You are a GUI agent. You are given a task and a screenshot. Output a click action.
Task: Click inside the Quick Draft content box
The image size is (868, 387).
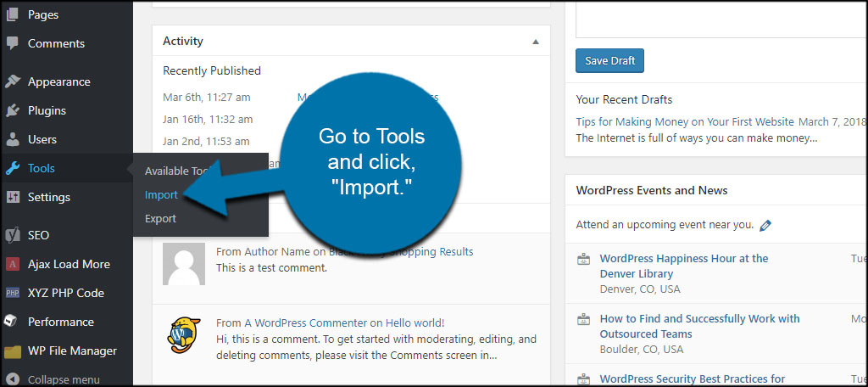[720, 19]
